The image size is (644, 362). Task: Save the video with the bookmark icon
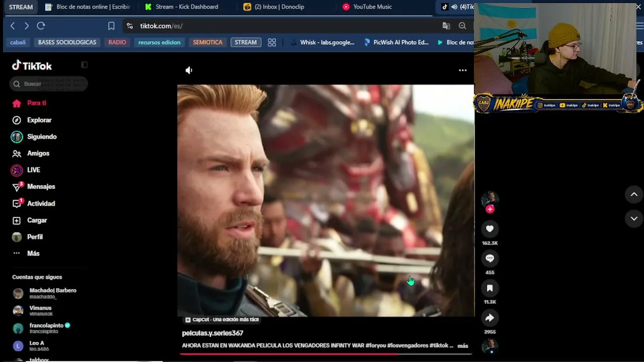point(490,288)
